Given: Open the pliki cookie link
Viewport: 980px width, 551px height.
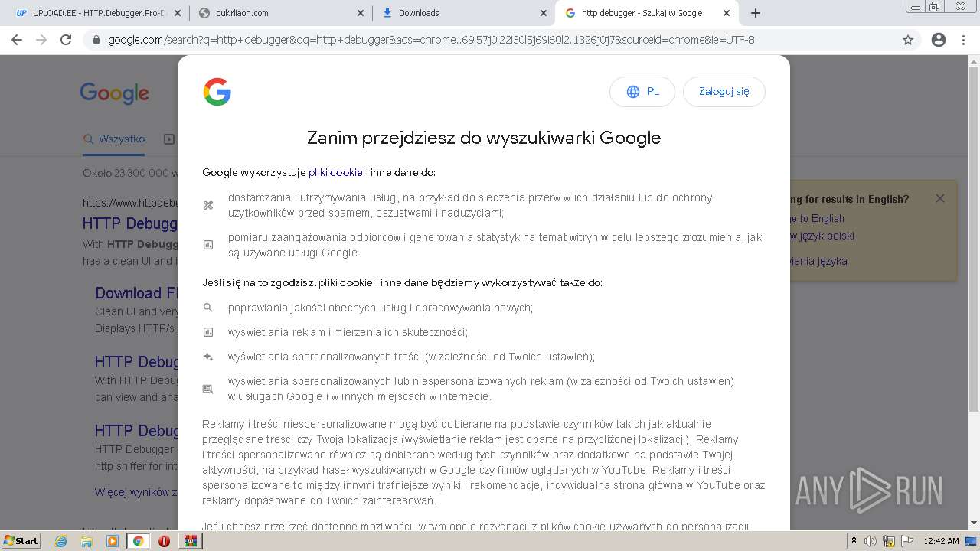Looking at the screenshot, I should [x=335, y=173].
